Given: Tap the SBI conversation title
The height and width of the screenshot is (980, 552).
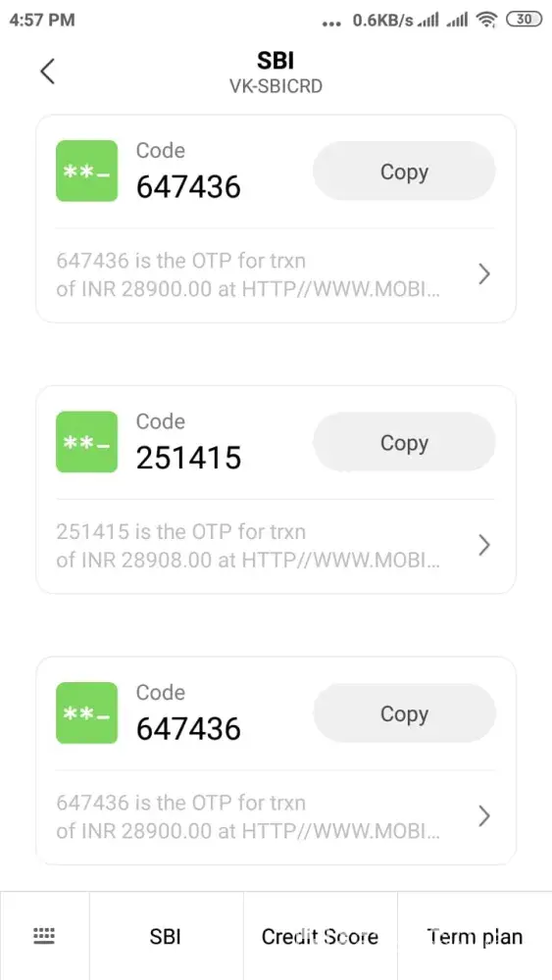Looking at the screenshot, I should pyautogui.click(x=276, y=60).
